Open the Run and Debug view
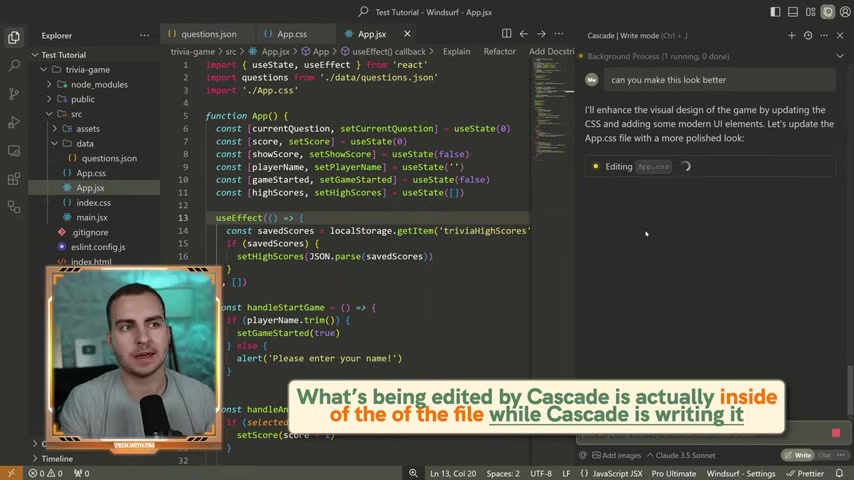Viewport: 854px width, 480px height. tap(14, 122)
